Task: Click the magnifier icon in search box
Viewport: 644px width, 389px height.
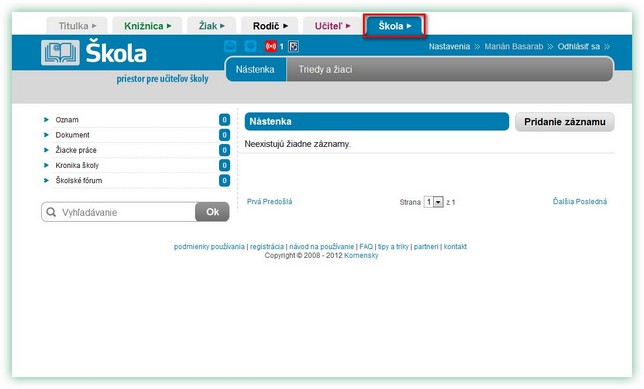Action: tap(51, 212)
